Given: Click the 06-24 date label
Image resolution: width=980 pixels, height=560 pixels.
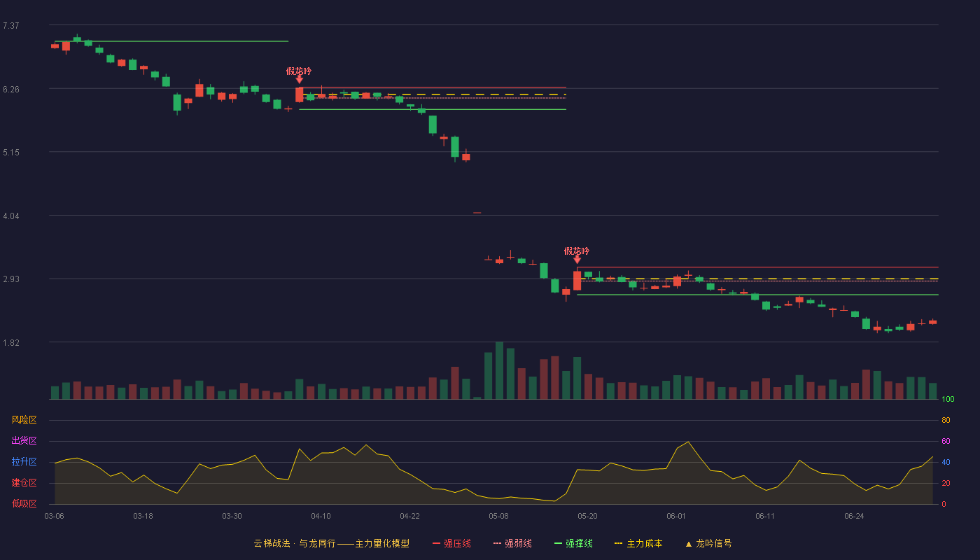Looking at the screenshot, I should [x=854, y=516].
